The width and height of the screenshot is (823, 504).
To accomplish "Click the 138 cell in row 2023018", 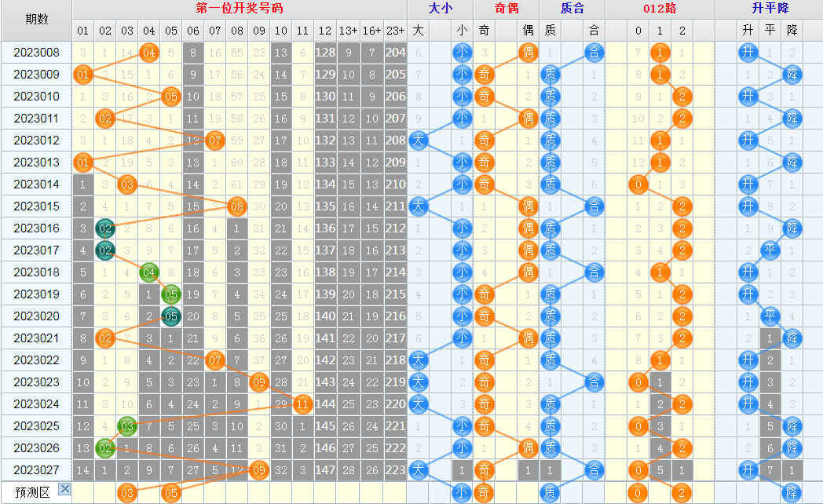I will 325,272.
